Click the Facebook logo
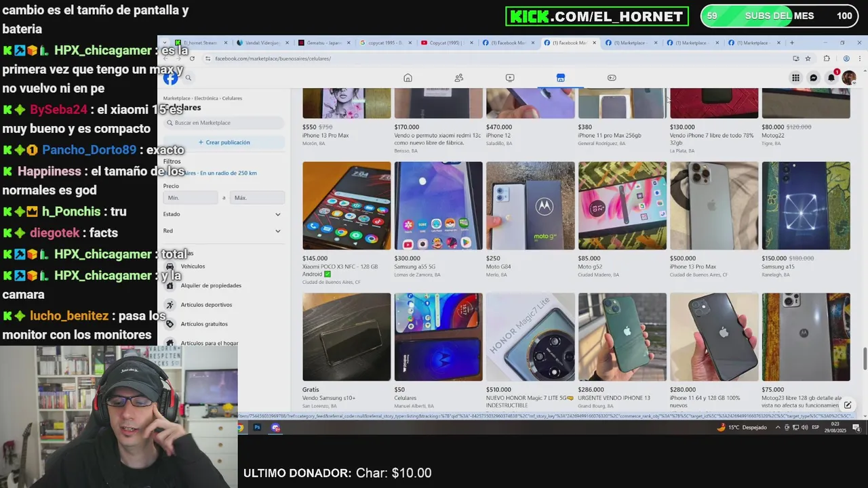 point(170,78)
